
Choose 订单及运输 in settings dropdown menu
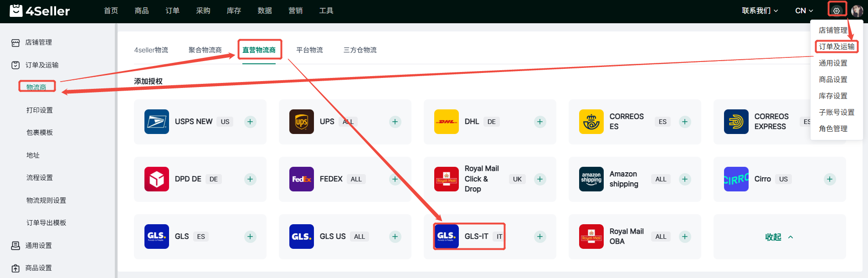click(837, 46)
